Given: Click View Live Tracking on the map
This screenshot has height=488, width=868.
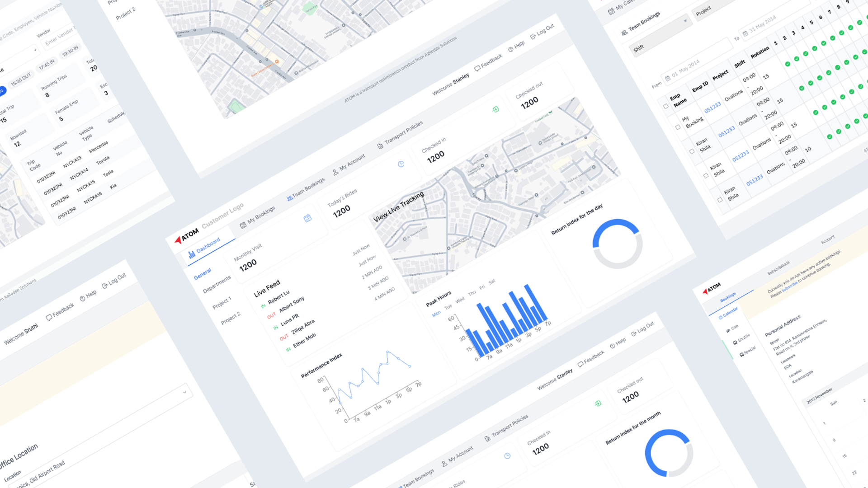Looking at the screenshot, I should pyautogui.click(x=399, y=206).
